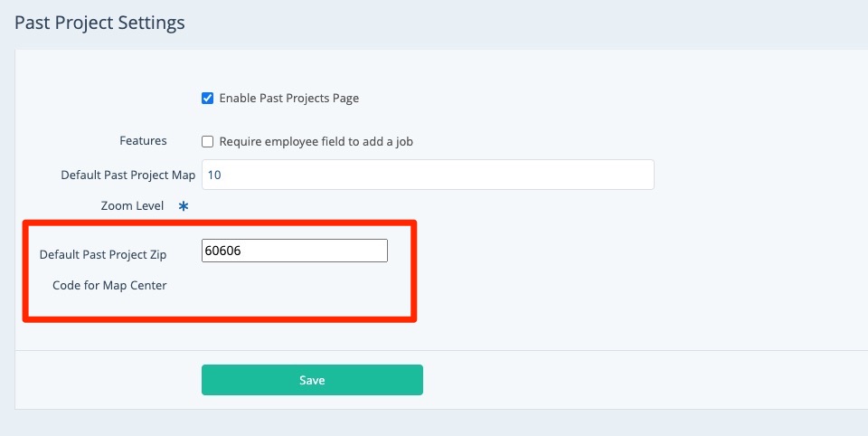
Task: Click blank area right of zoom field
Action: tap(759, 175)
